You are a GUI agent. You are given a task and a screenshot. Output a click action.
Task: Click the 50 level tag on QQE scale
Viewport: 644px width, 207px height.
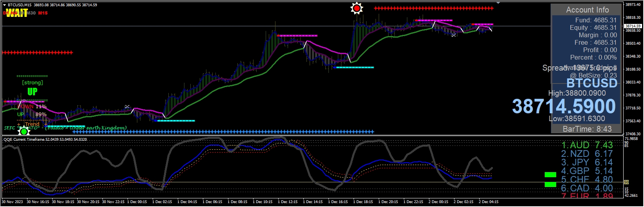pos(626,182)
